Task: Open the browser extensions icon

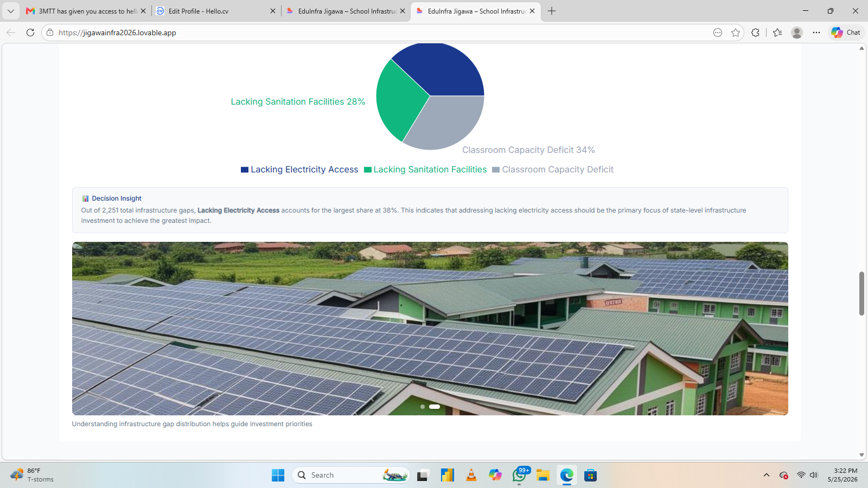Action: pos(755,33)
